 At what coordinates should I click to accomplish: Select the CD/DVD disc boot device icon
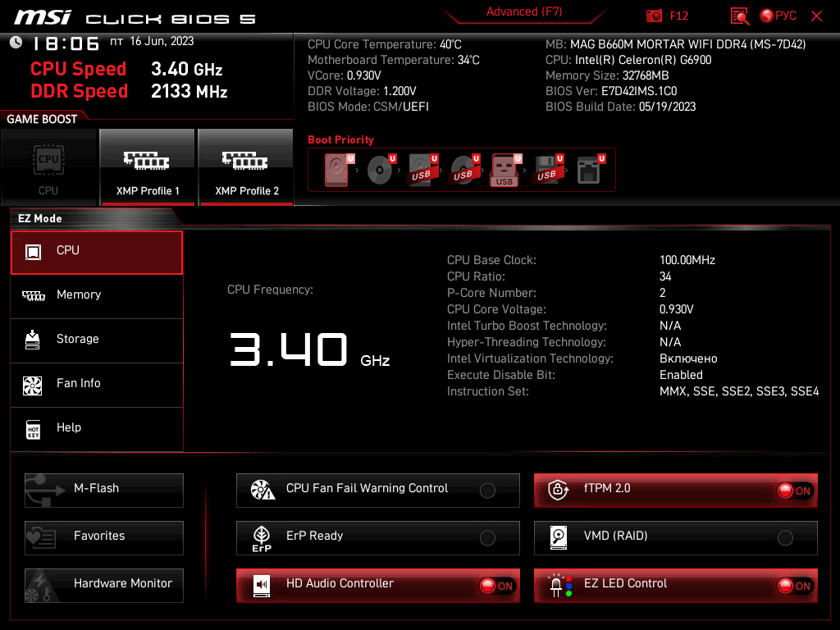(381, 170)
